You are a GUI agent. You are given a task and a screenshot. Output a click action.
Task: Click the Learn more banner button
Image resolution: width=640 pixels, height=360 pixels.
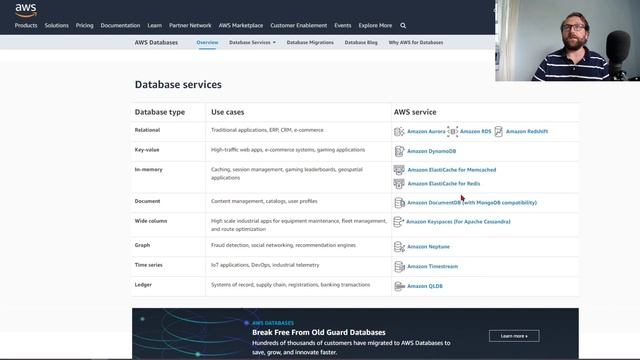pyautogui.click(x=514, y=336)
